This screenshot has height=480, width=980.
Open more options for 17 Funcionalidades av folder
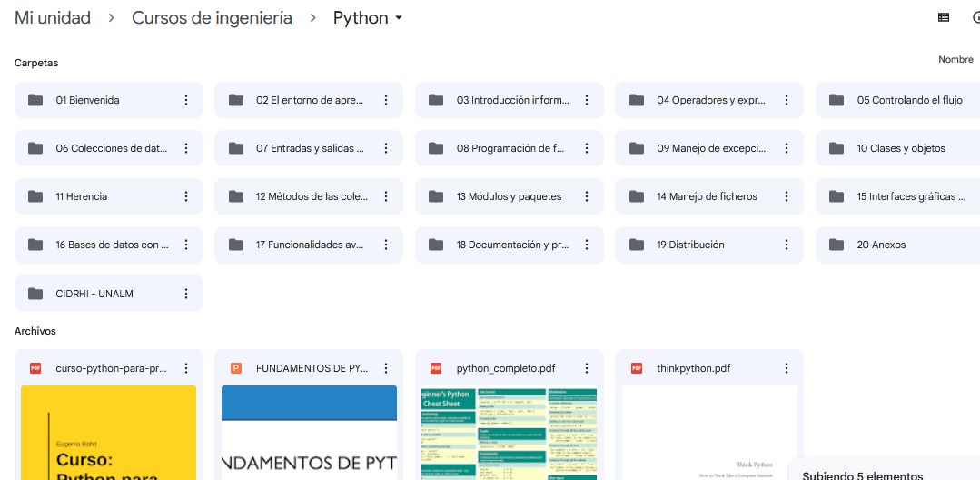tap(386, 245)
